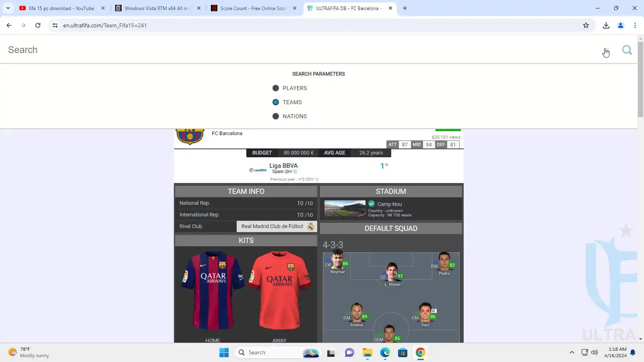
Task: Close the ULTRAFIFA DB tab
Action: pyautogui.click(x=390, y=8)
